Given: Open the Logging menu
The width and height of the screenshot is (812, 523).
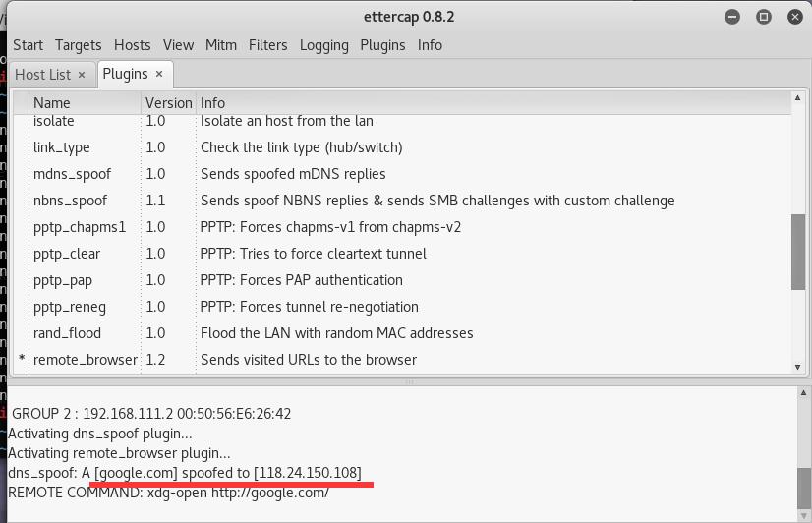Looking at the screenshot, I should tap(323, 45).
